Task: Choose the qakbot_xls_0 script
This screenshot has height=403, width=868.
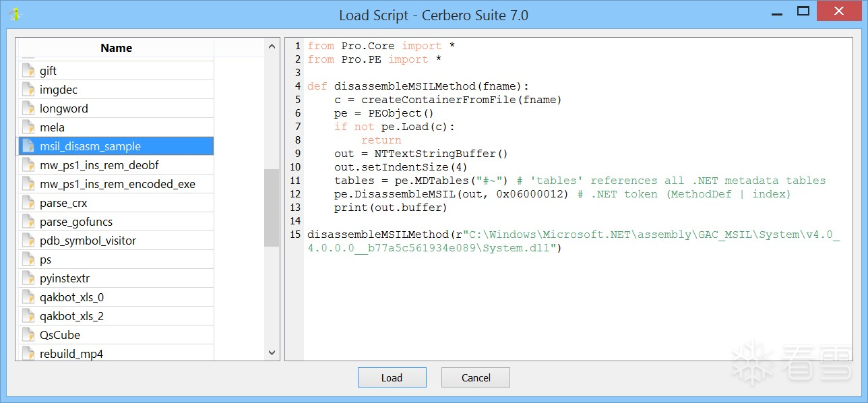Action: point(71,297)
